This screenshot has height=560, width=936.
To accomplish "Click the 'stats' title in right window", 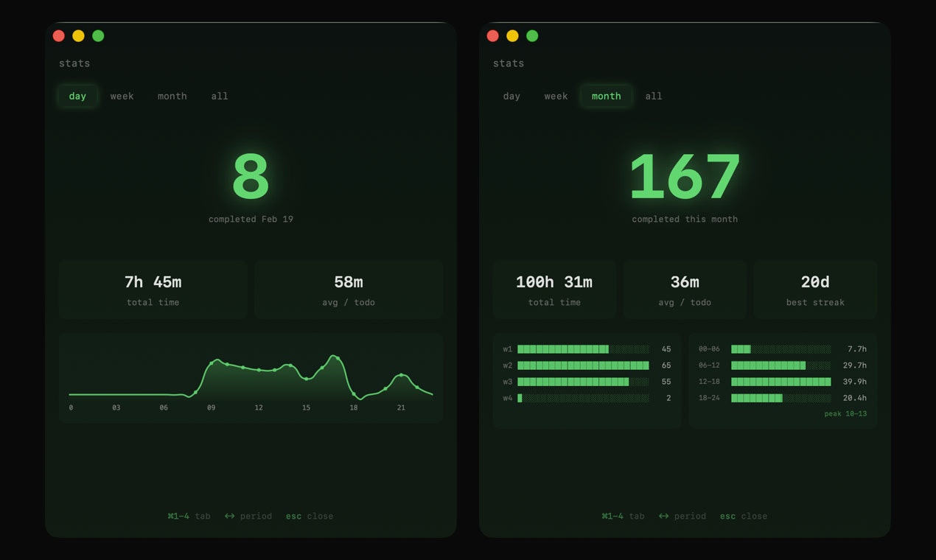I will tap(509, 63).
